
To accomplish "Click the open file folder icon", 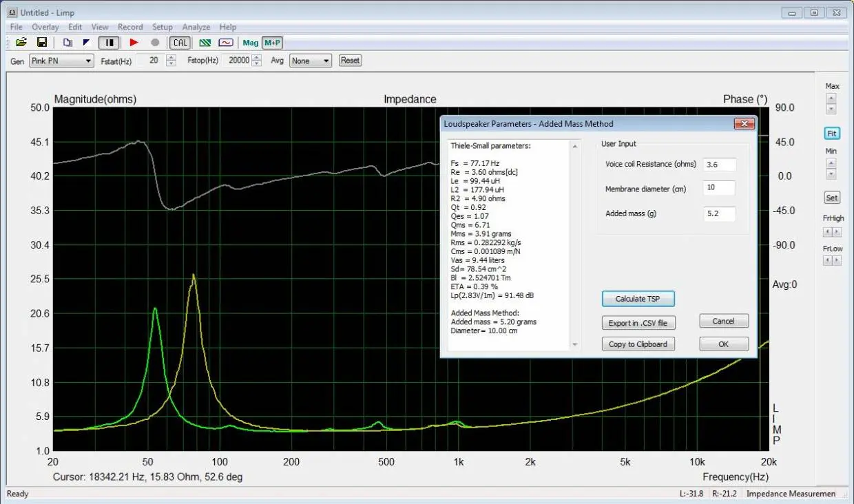I will pyautogui.click(x=21, y=43).
